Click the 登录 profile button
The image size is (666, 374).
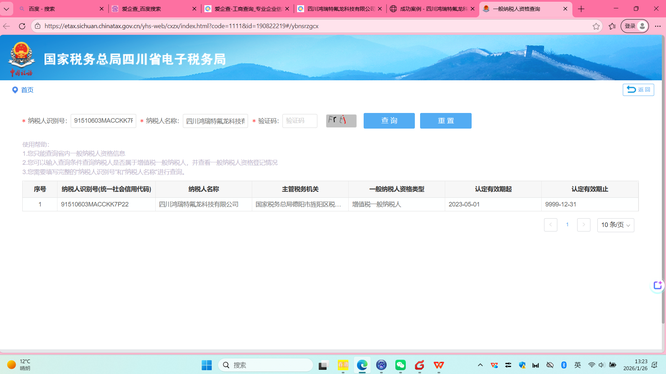(635, 26)
